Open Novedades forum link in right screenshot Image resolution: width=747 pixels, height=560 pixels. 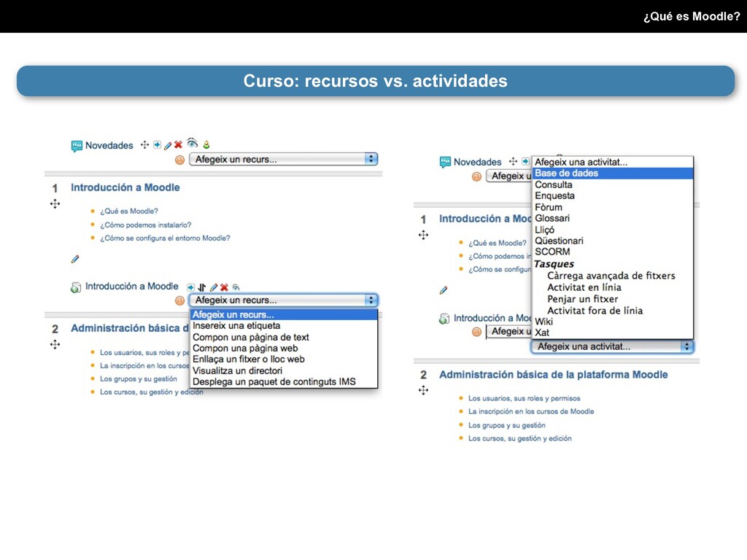(x=477, y=162)
